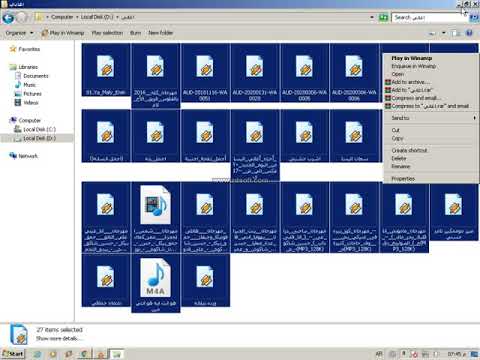Choose Open from the context menu
Image resolution: width=480 pixels, height=360 pixels.
[431, 74]
